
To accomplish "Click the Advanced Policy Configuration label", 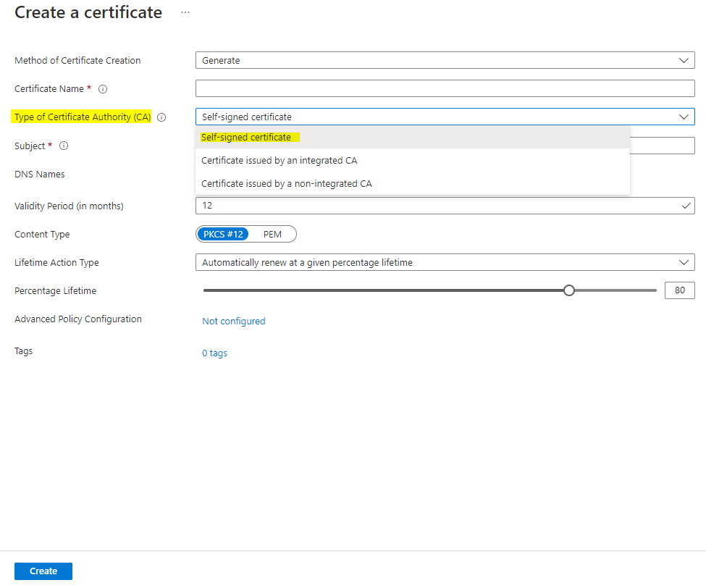I will pyautogui.click(x=78, y=319).
